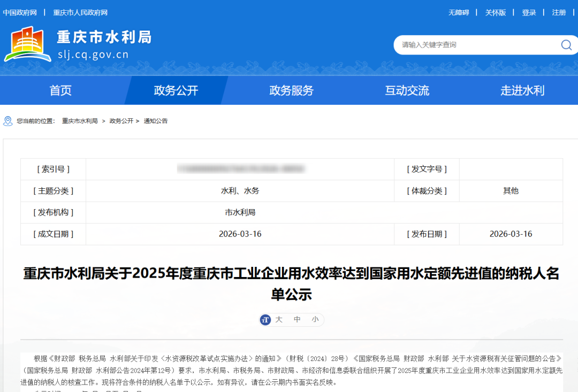Set font size to 小 (small)
Image resolution: width=578 pixels, height=392 pixels.
pos(315,320)
